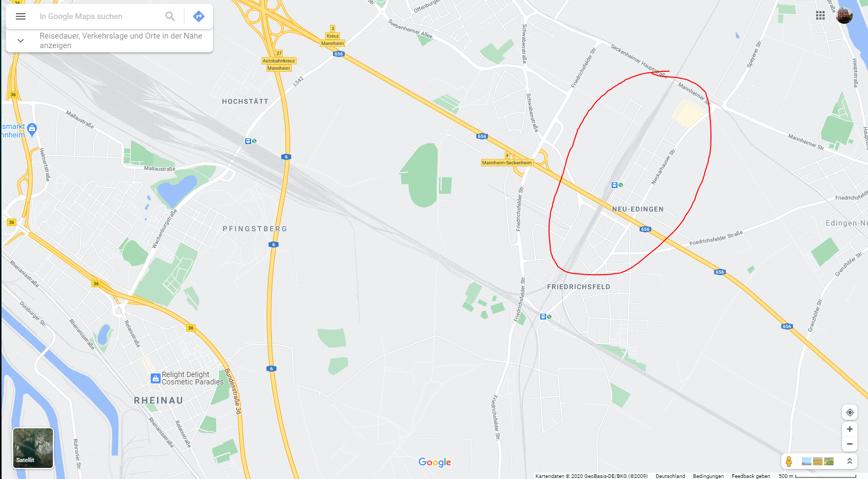This screenshot has height=479, width=868.
Task: Switch to the Satellit map view
Action: click(33, 448)
